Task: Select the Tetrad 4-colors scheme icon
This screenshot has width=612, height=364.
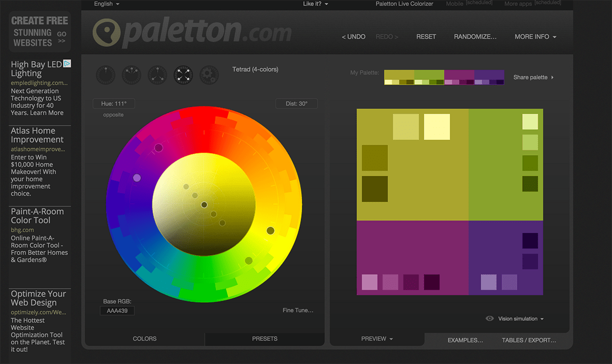Action: [183, 74]
